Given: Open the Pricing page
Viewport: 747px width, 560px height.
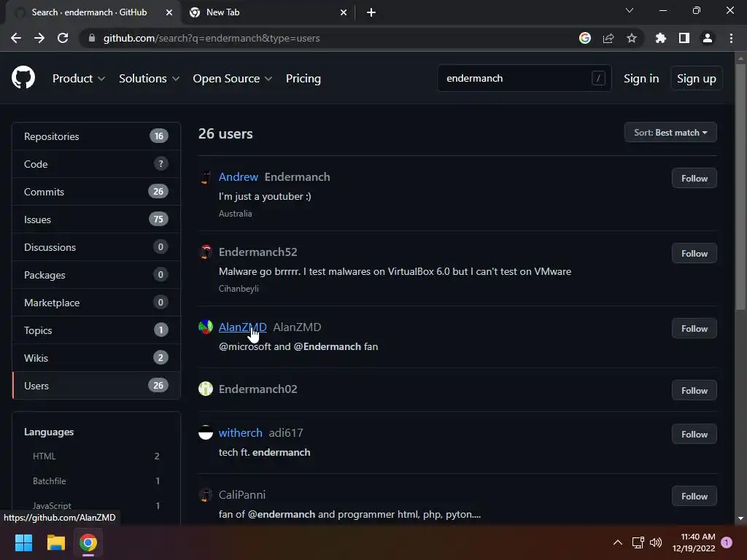Looking at the screenshot, I should click(x=303, y=79).
